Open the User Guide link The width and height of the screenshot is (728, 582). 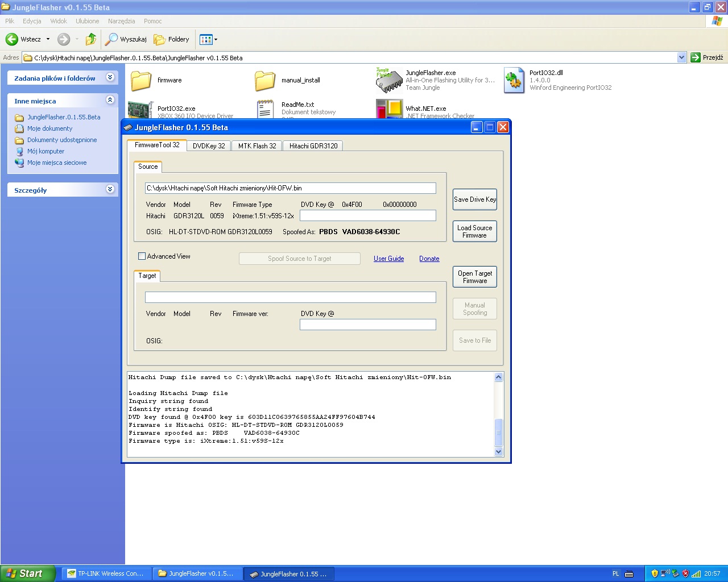pyautogui.click(x=389, y=259)
